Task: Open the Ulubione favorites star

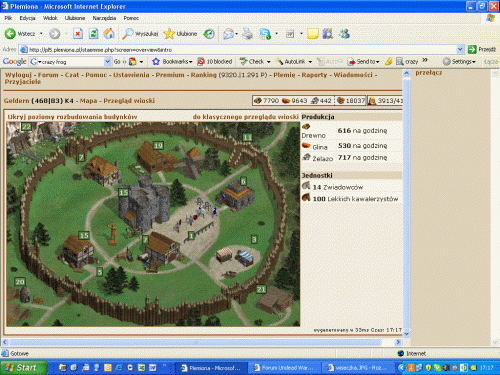Action: (x=181, y=34)
